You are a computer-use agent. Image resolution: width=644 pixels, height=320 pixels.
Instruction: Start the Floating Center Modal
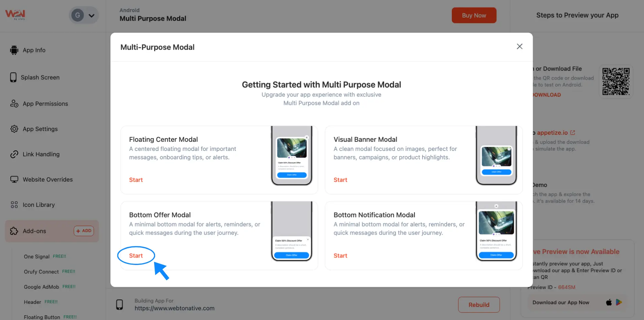pyautogui.click(x=136, y=180)
